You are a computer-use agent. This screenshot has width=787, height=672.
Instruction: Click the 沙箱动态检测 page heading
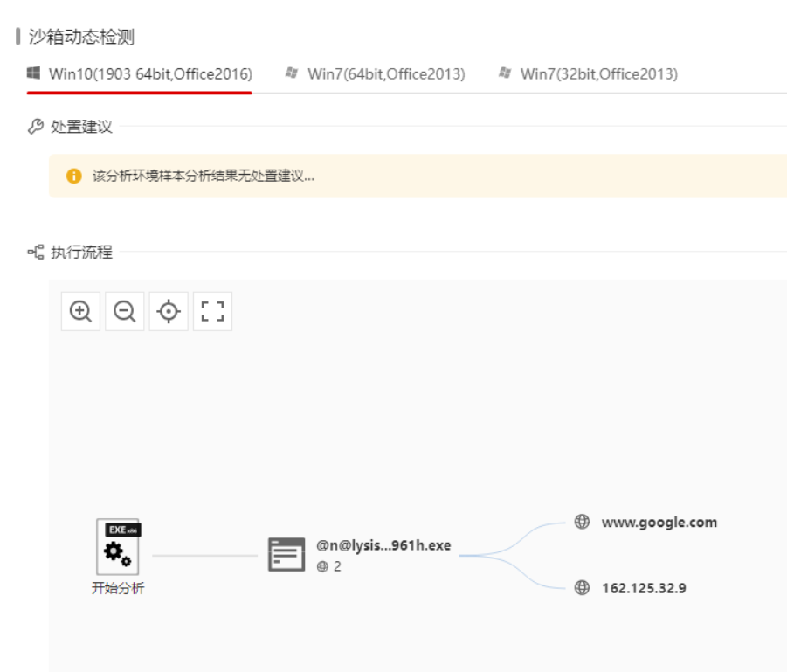tap(81, 37)
